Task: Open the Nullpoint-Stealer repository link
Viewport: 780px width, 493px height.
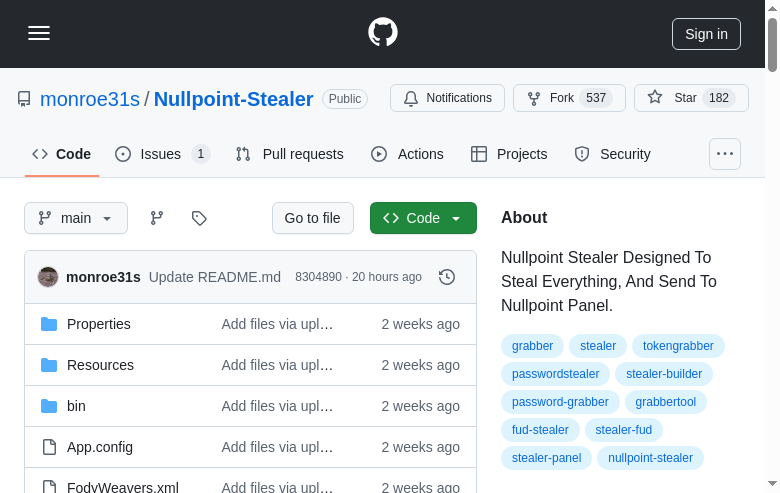Action: coord(233,99)
